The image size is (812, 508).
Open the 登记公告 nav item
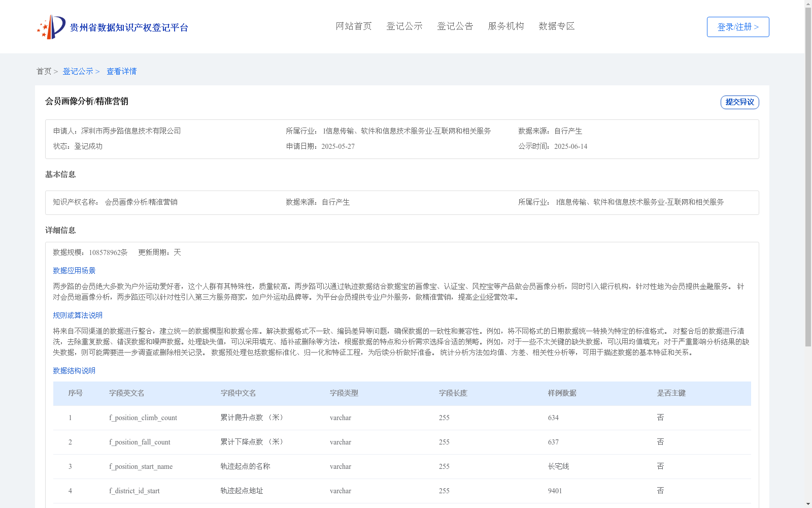(x=455, y=26)
